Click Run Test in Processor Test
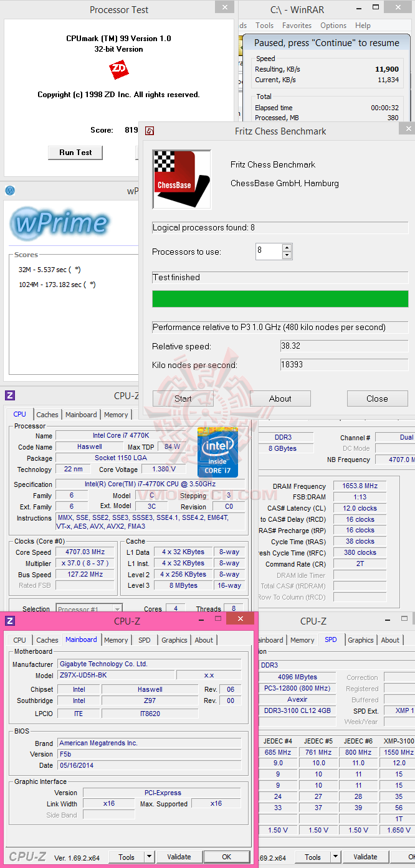This screenshot has width=415, height=868. pos(75,153)
